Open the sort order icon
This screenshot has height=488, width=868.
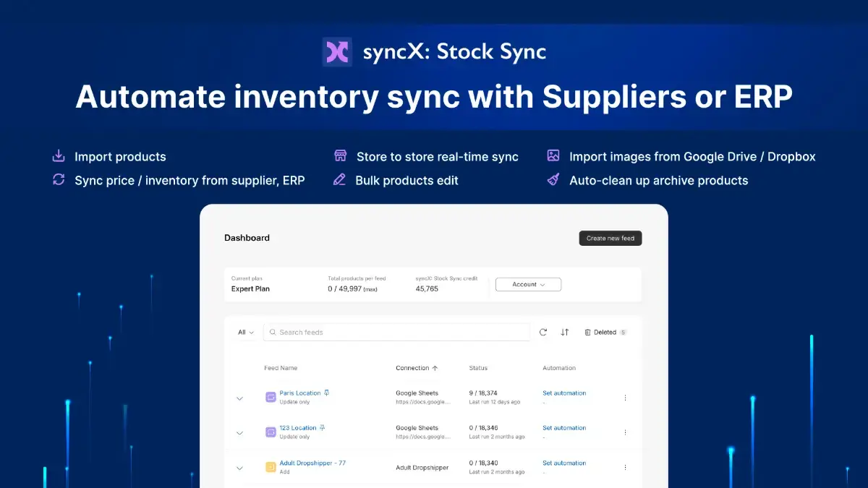click(565, 333)
